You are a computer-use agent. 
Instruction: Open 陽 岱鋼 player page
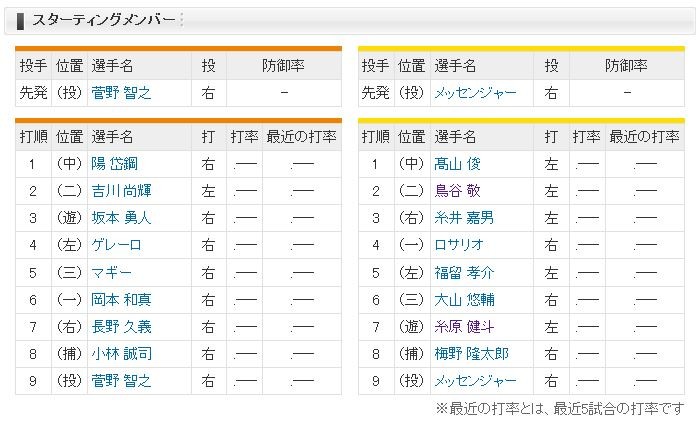click(116, 163)
